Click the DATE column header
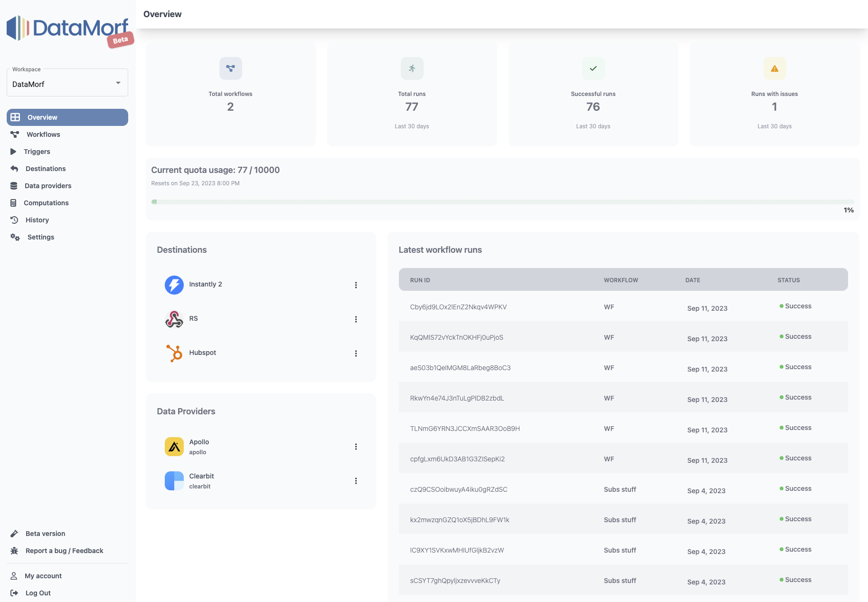The image size is (868, 602). click(693, 280)
